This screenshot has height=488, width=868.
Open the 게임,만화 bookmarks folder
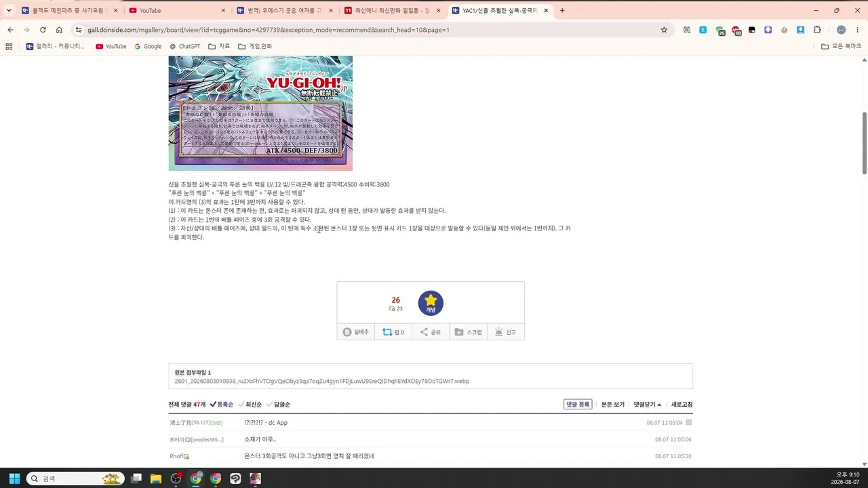255,46
